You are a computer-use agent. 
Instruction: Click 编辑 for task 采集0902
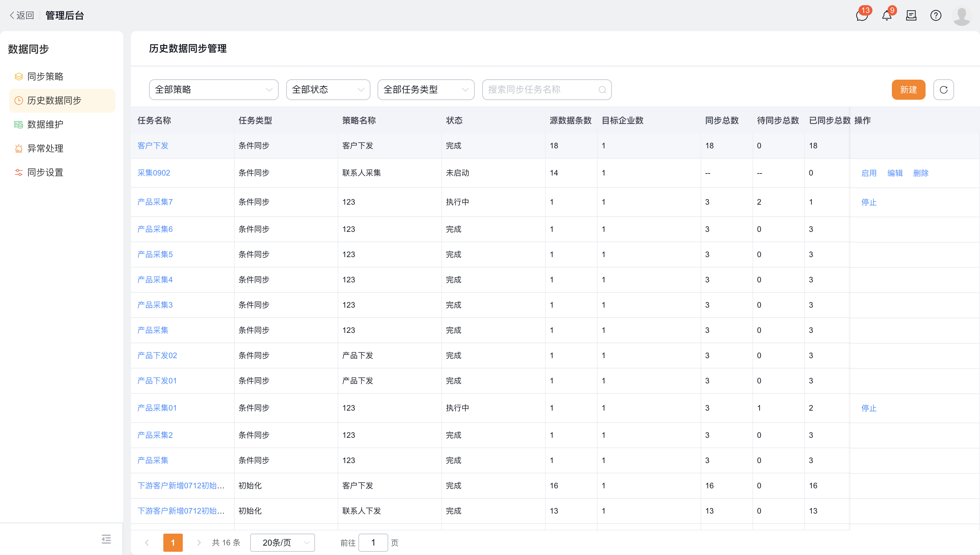tap(894, 173)
